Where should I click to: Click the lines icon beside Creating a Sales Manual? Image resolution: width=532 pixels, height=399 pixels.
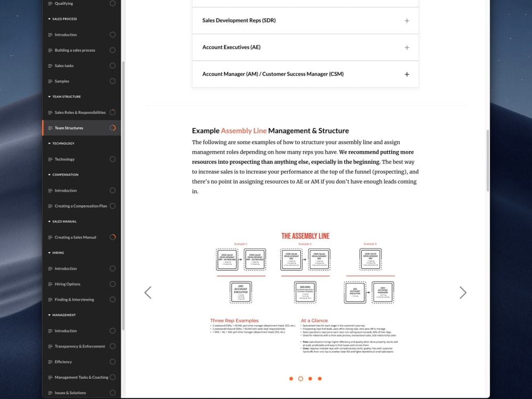[x=50, y=237]
